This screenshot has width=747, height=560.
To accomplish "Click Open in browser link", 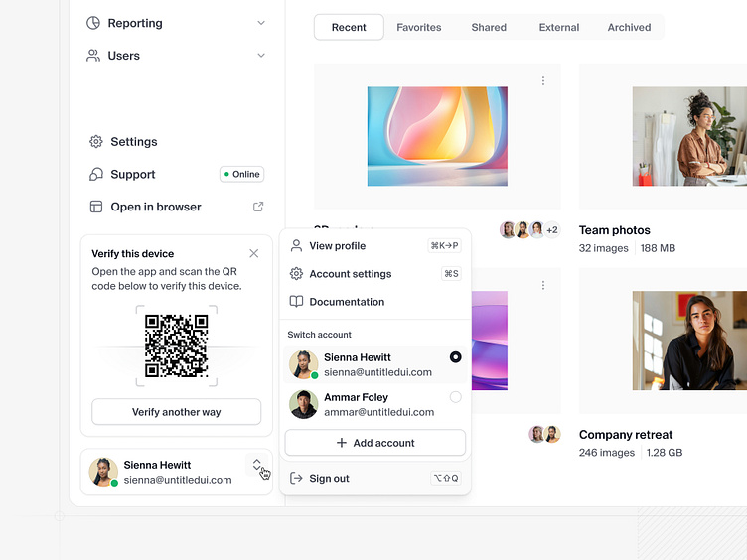I will [176, 207].
